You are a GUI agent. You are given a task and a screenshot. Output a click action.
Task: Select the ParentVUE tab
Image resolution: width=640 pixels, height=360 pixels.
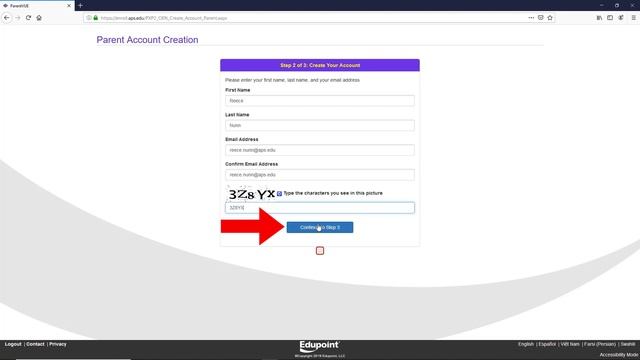(x=37, y=6)
